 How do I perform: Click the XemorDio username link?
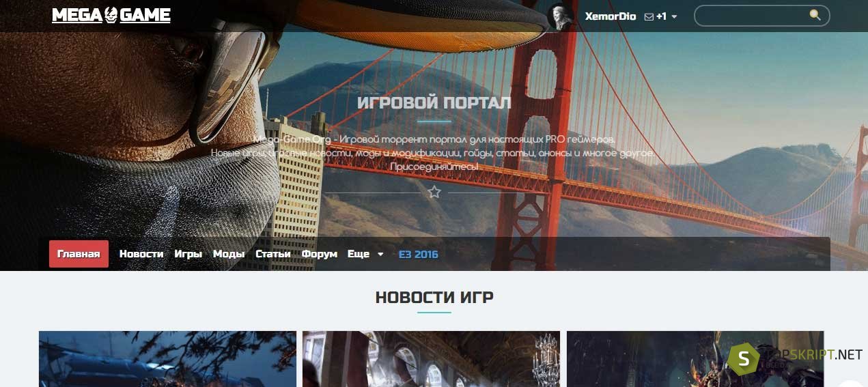tap(611, 16)
